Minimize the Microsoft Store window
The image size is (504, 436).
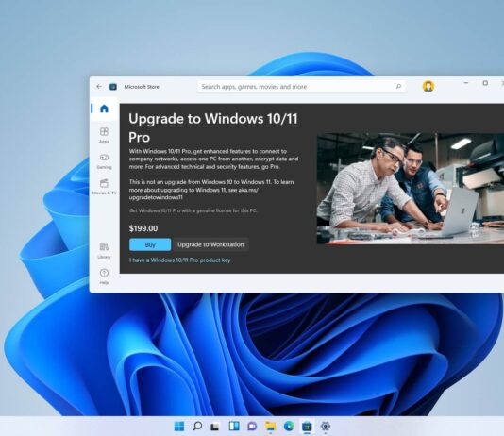(466, 83)
